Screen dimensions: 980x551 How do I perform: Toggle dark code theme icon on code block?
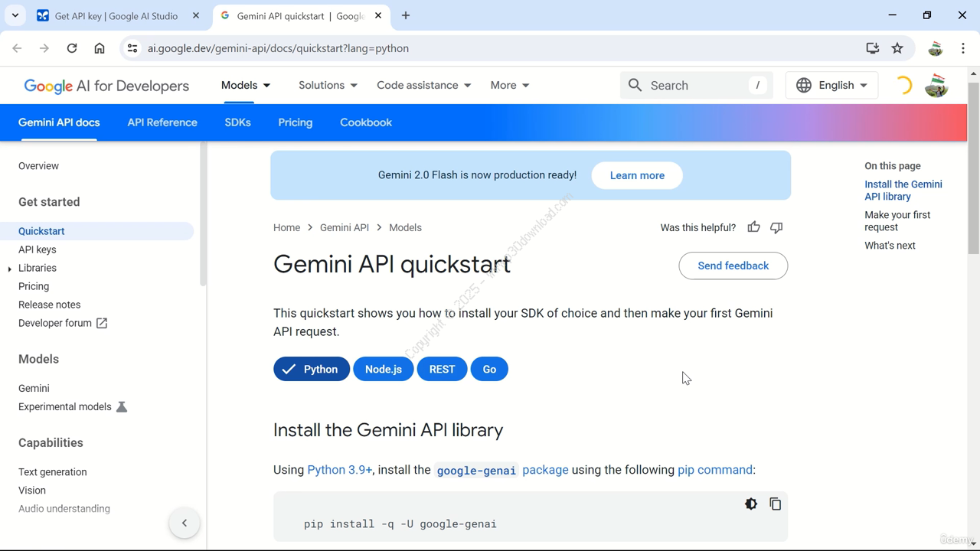(751, 504)
